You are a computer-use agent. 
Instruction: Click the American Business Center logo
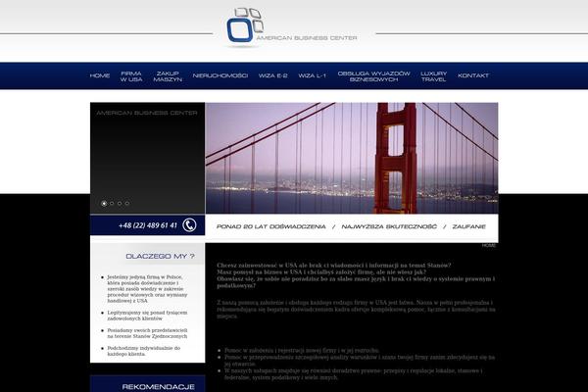click(291, 27)
